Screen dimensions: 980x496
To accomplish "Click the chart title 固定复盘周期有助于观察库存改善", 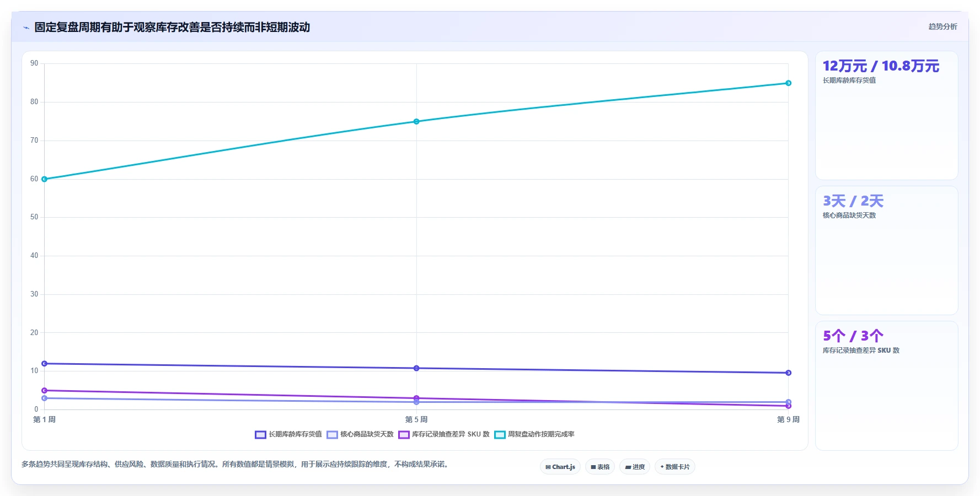I will point(172,28).
